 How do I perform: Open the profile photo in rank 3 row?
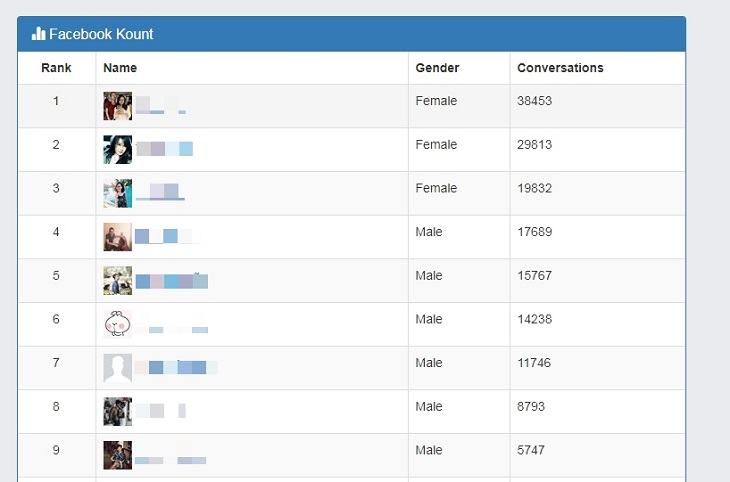pyautogui.click(x=118, y=193)
